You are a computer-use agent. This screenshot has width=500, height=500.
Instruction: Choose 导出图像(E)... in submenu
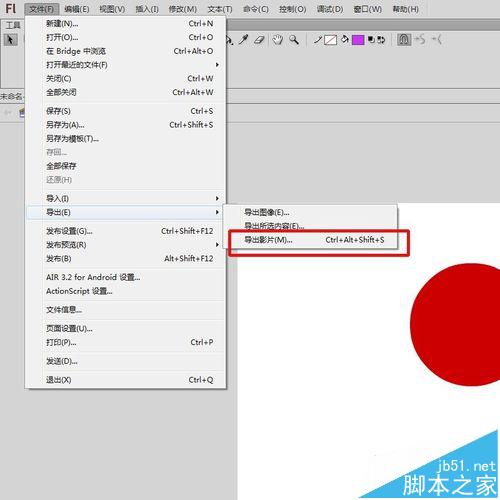[311, 212]
